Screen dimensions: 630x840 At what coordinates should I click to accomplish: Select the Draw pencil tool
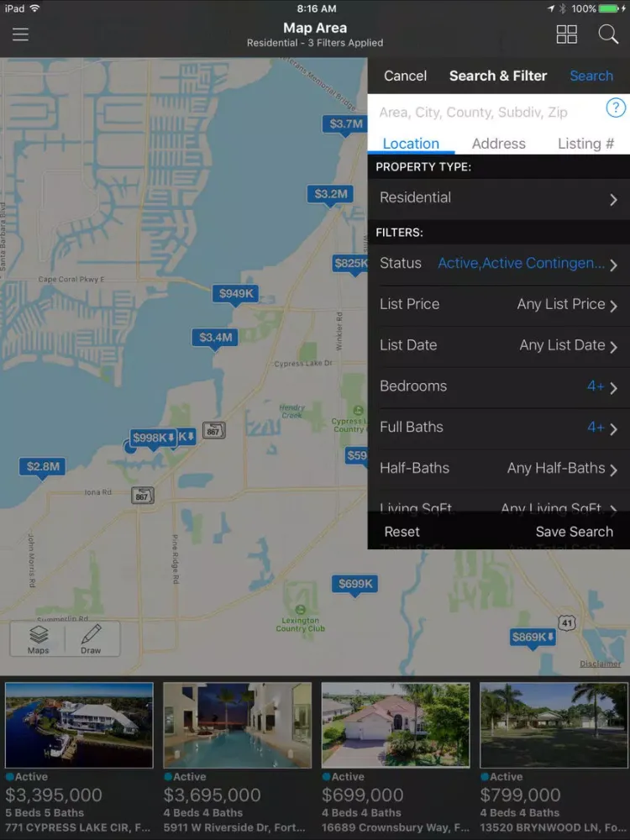[91, 639]
